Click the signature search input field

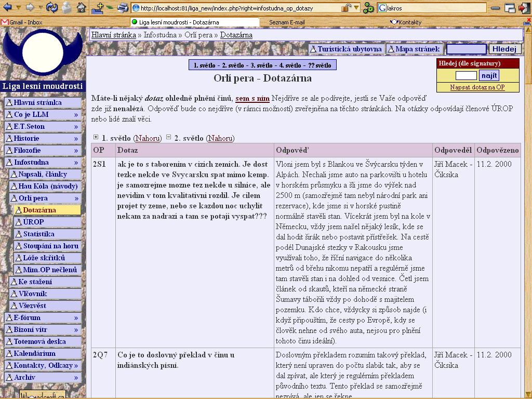(x=466, y=75)
